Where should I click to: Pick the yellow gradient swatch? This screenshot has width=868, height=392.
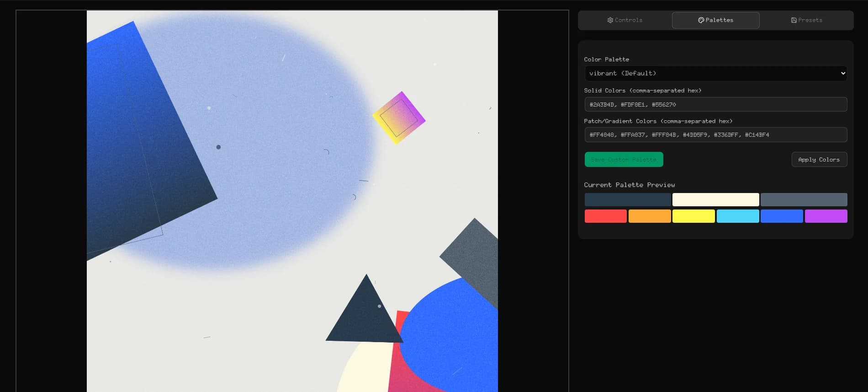click(x=693, y=216)
